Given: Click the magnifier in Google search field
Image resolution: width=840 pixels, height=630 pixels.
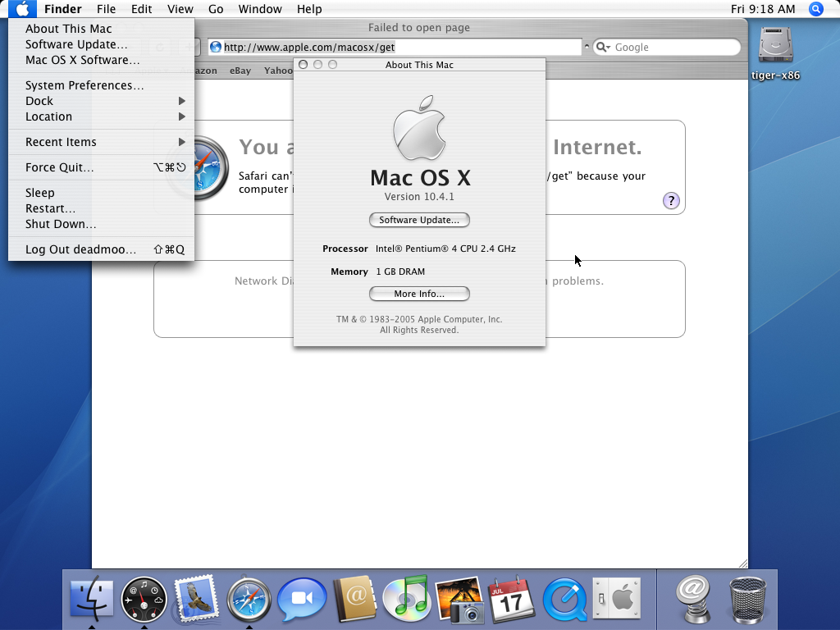Looking at the screenshot, I should 603,47.
